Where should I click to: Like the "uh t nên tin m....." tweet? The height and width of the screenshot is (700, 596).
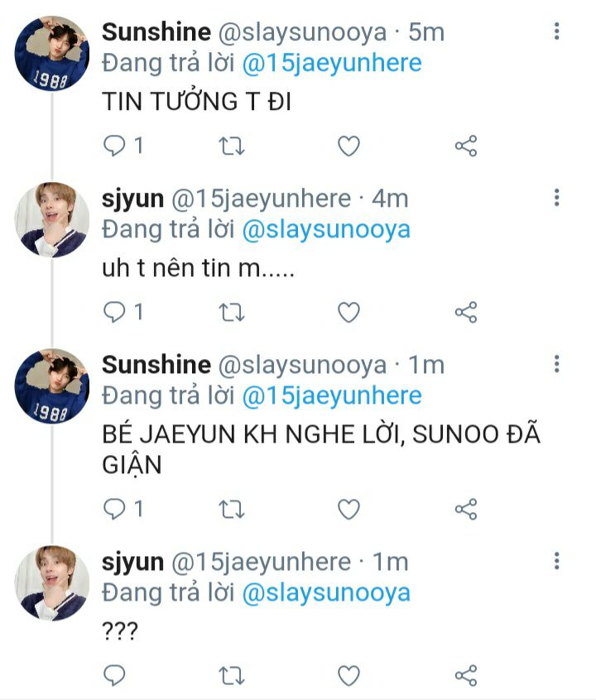(348, 312)
